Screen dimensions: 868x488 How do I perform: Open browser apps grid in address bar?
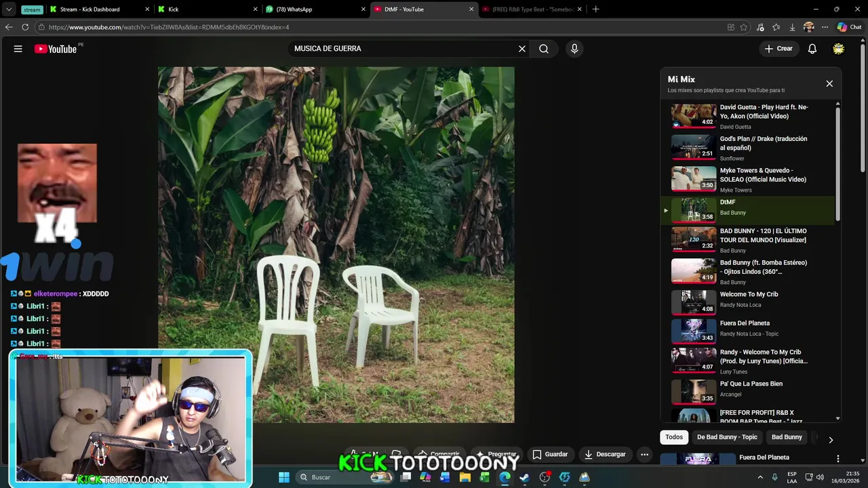point(730,27)
